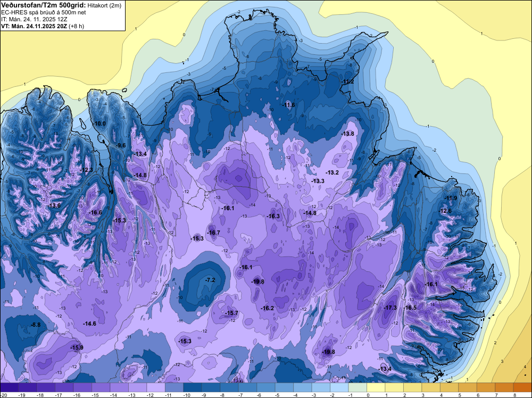Select the legend swatch between -17 and -16
The width and height of the screenshot is (532, 398).
coord(64,387)
